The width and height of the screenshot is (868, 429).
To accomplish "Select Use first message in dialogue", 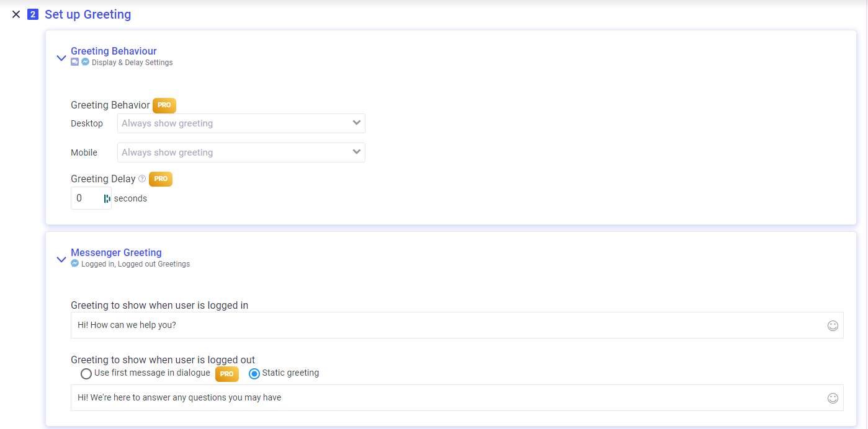I will click(87, 374).
